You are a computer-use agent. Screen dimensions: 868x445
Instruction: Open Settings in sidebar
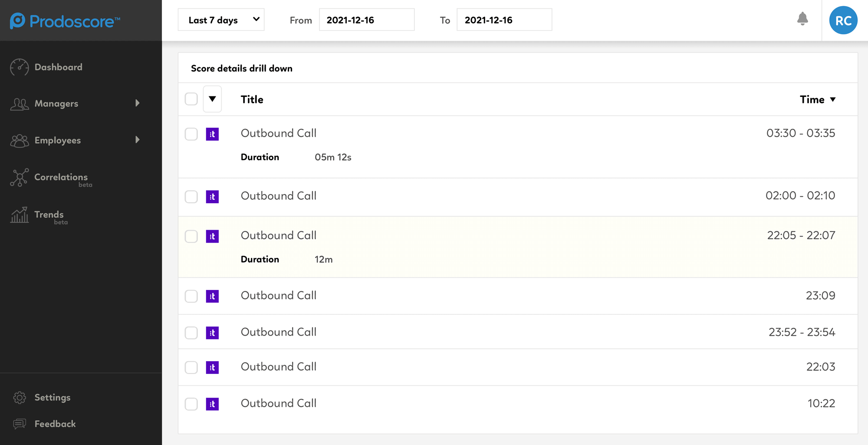(53, 398)
